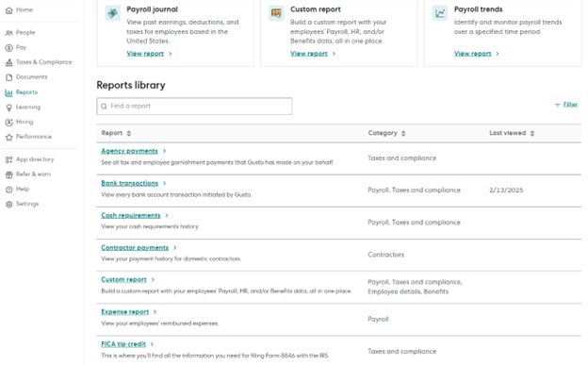588x365 pixels.
Task: Click the Filter funnel icon
Action: (557, 105)
